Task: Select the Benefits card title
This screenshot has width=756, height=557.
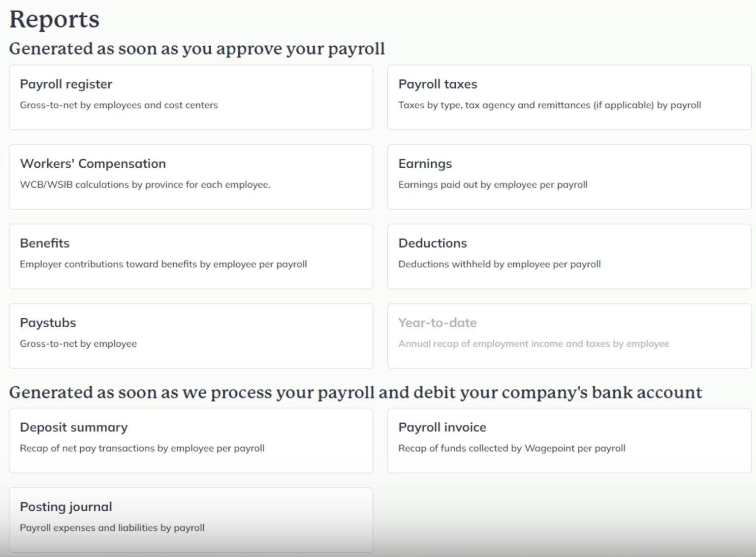Action: pyautogui.click(x=44, y=243)
